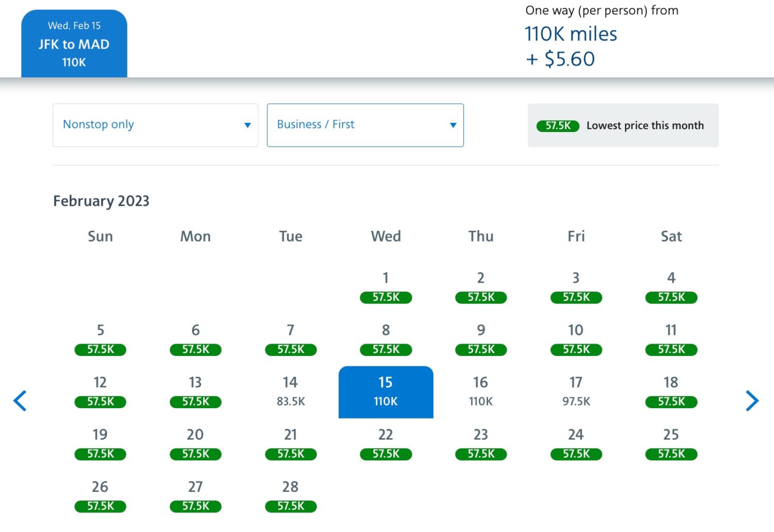Go to next month with right arrow

click(x=752, y=401)
